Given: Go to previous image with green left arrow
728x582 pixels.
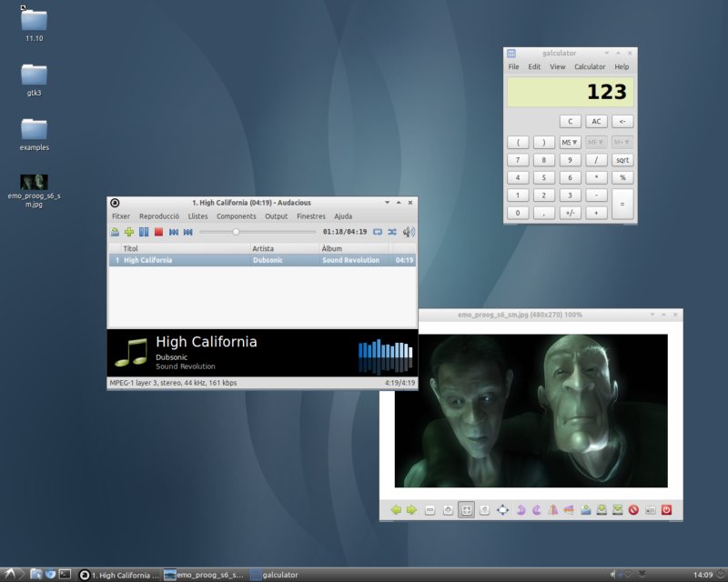Looking at the screenshot, I should 396,510.
